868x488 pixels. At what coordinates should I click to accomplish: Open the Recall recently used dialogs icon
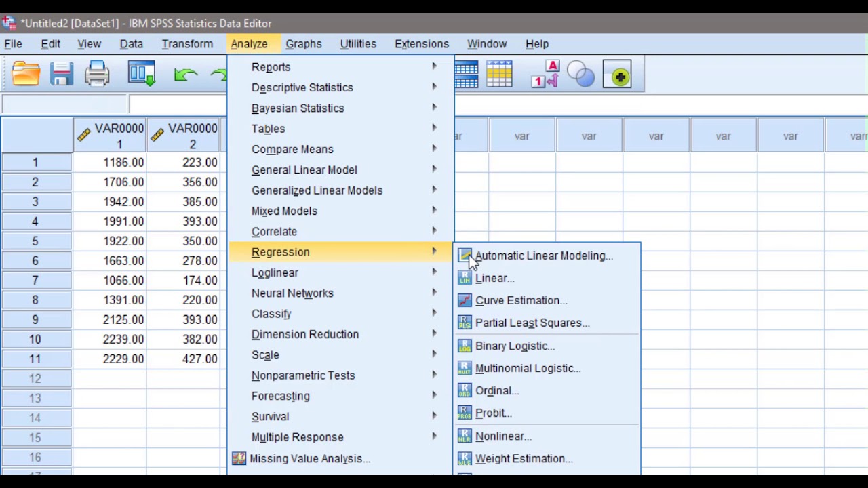(x=142, y=74)
